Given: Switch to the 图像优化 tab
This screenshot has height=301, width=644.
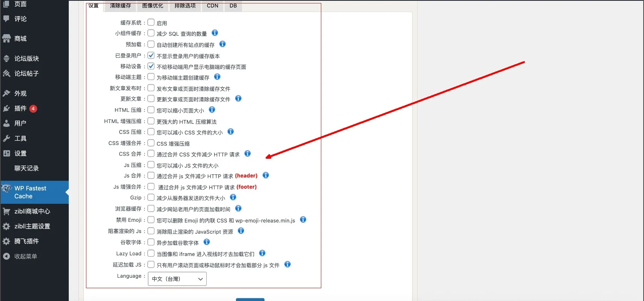Looking at the screenshot, I should pyautogui.click(x=153, y=6).
